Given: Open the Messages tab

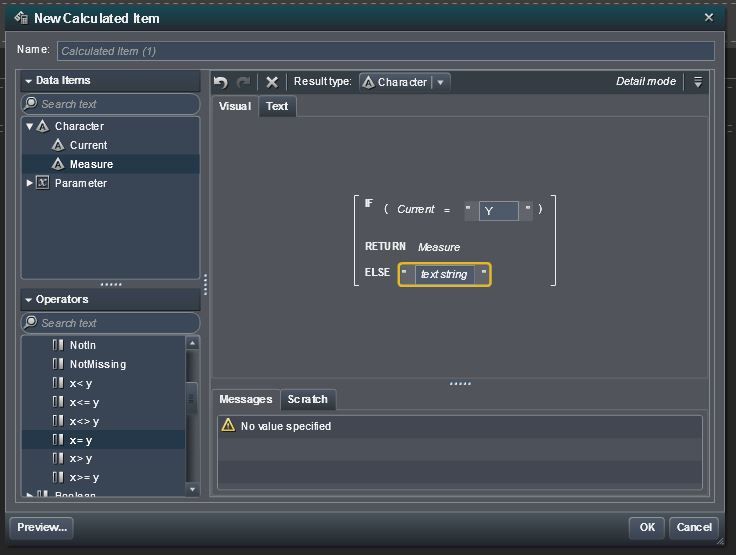Looking at the screenshot, I should tap(245, 399).
